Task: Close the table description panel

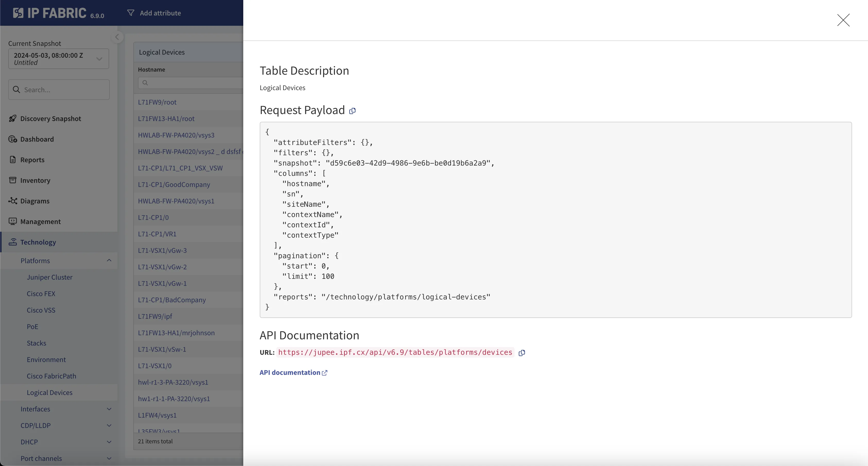Action: click(x=843, y=20)
